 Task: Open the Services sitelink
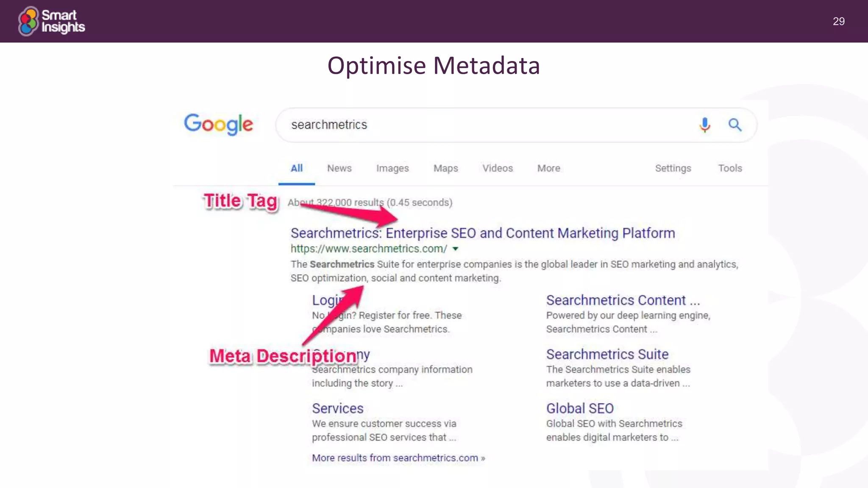tap(338, 408)
